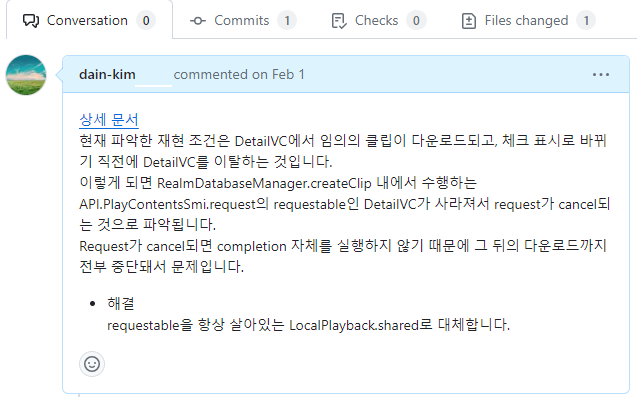
Task: Click the Files changed count badge 1
Action: (x=586, y=21)
